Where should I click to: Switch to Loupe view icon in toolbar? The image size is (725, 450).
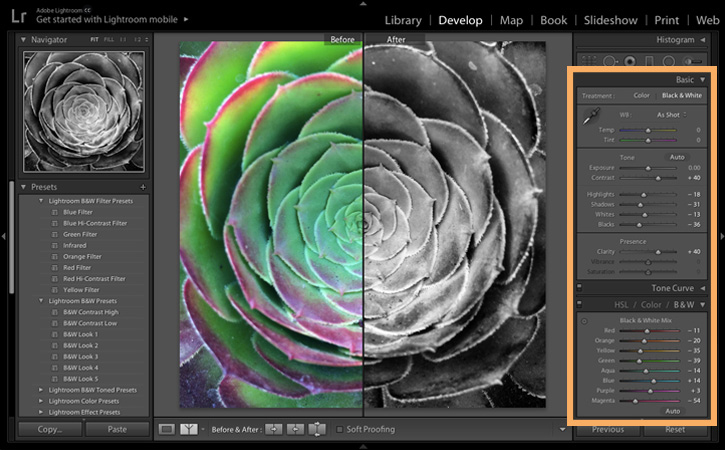[166, 429]
